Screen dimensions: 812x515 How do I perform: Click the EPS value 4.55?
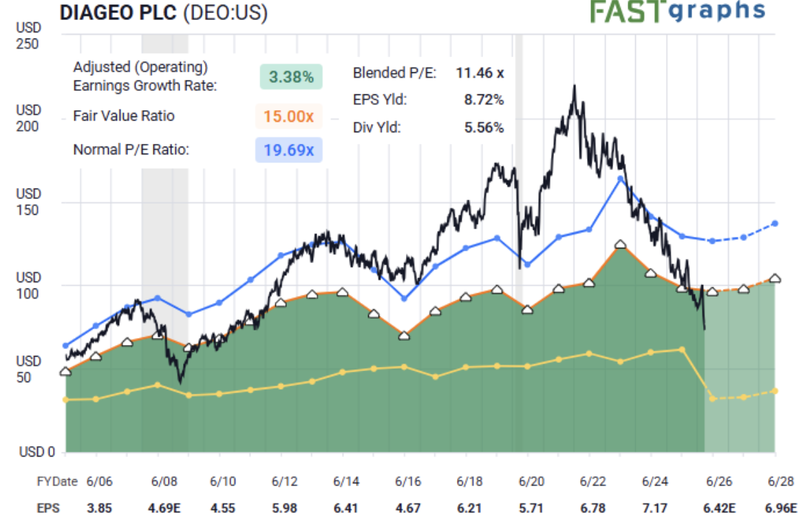pos(223,507)
